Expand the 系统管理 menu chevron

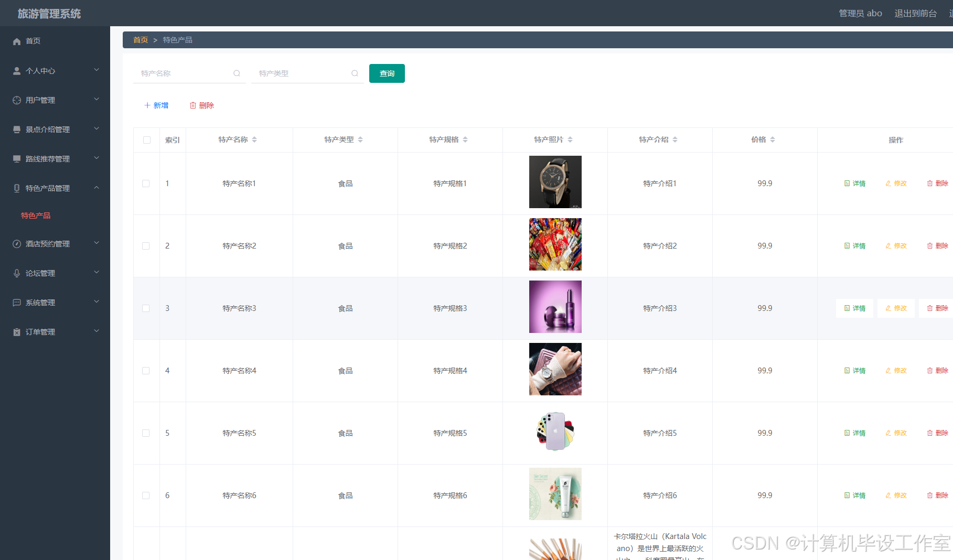97,301
